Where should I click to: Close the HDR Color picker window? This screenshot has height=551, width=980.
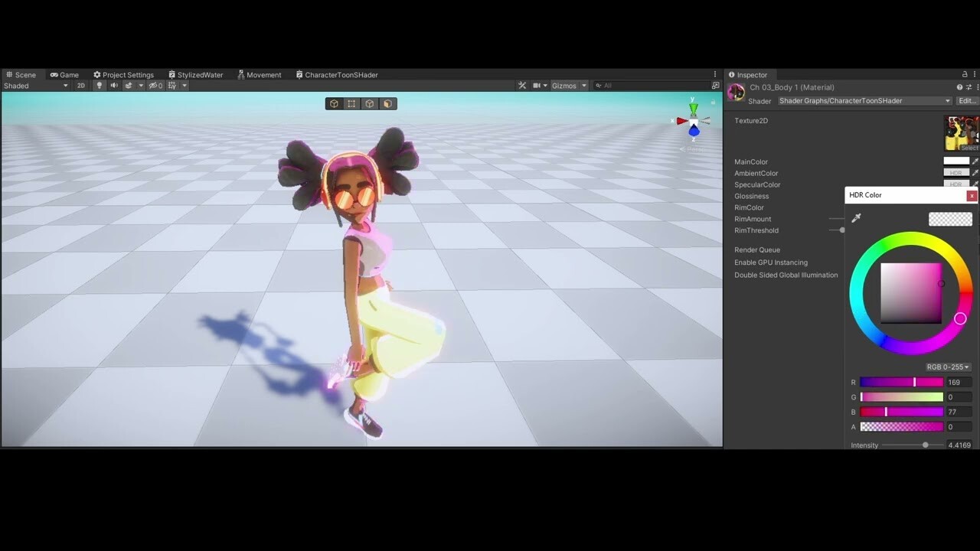[x=972, y=195]
